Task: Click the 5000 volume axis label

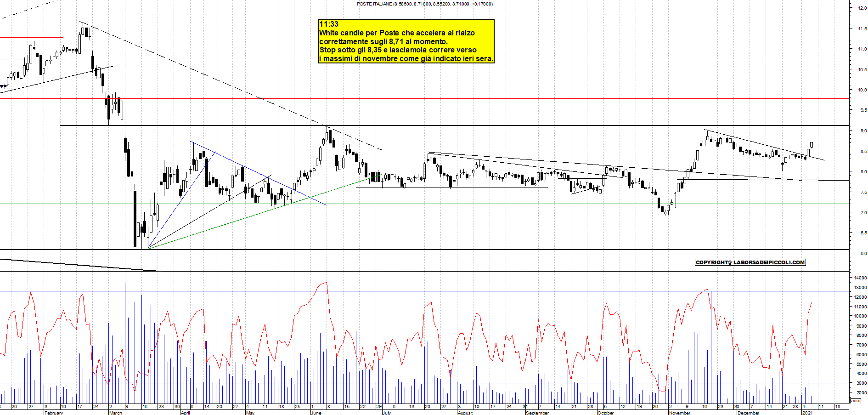Action: click(x=862, y=364)
